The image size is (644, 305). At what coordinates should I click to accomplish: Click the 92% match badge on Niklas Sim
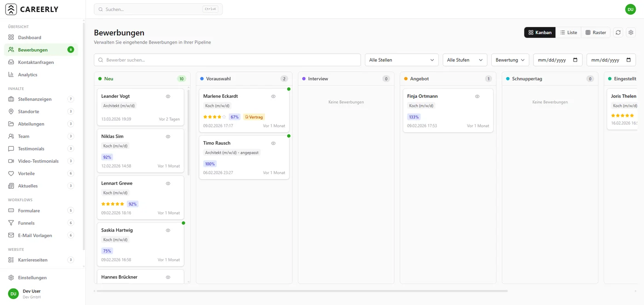107,157
